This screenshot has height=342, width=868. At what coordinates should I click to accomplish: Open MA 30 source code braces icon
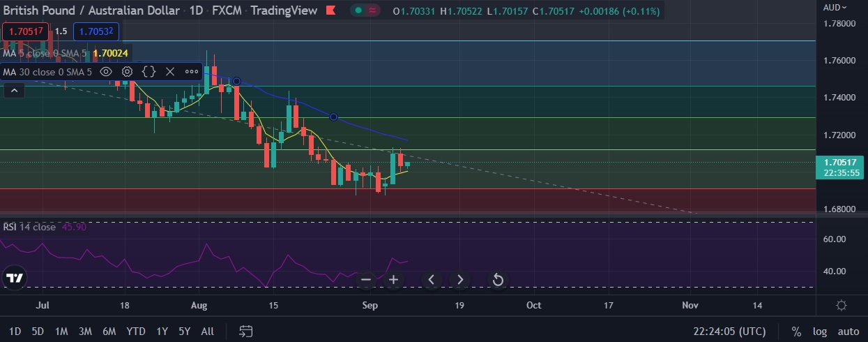[x=149, y=71]
